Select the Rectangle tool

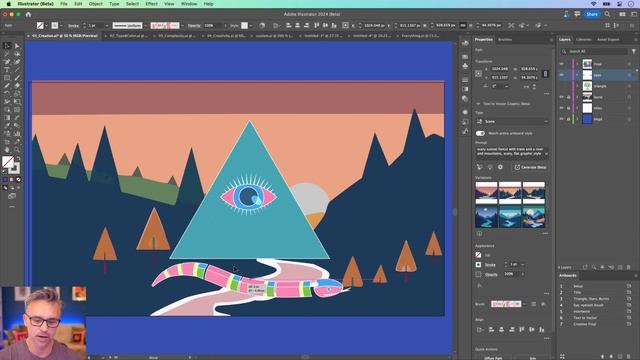click(x=7, y=78)
